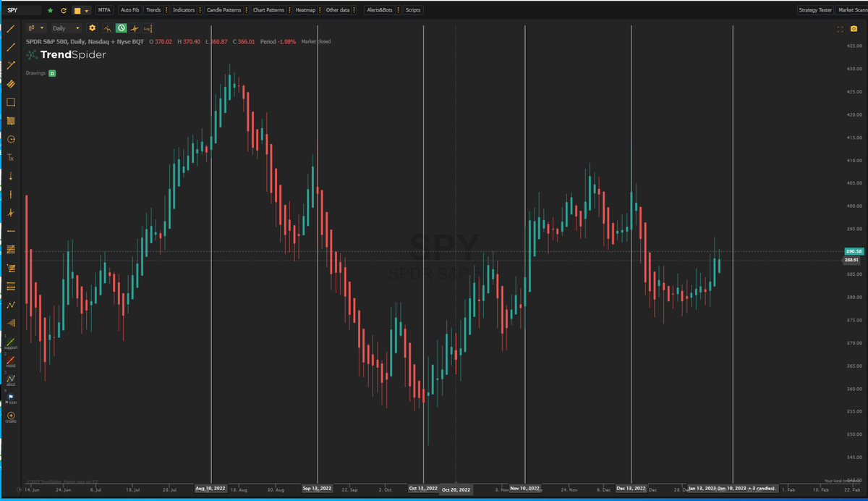Select the Fibonacci extension tool

[11, 268]
